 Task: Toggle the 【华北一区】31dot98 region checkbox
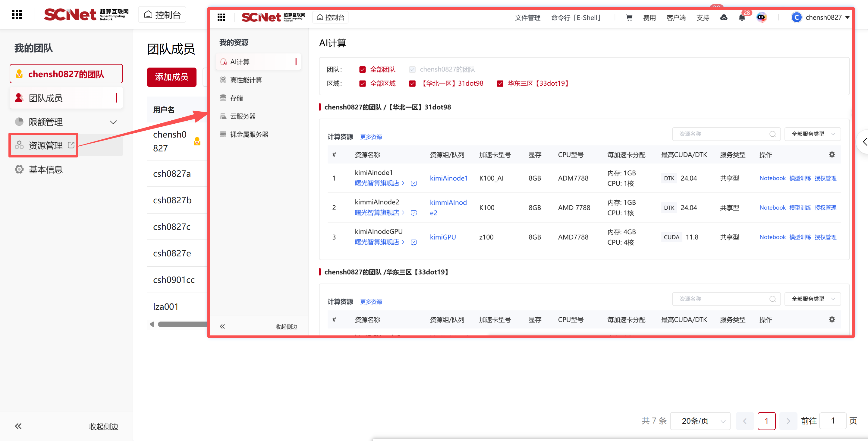click(x=412, y=84)
